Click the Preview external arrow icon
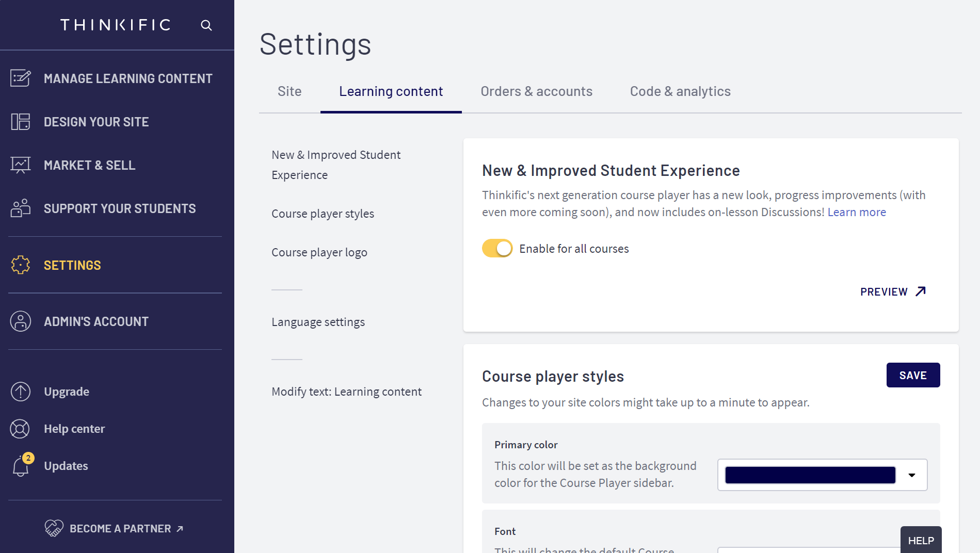Screen dimensions: 980x553 920,291
